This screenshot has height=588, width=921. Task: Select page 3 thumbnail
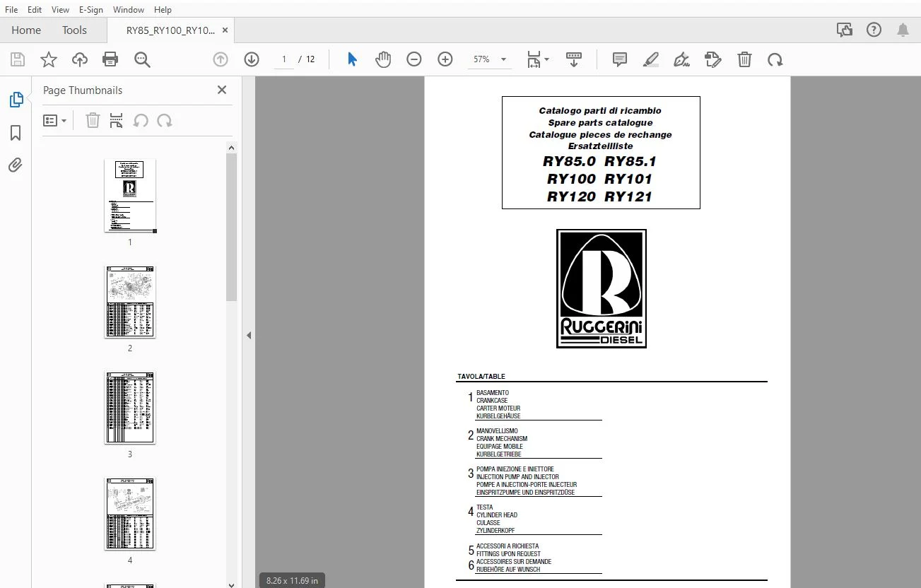click(130, 408)
